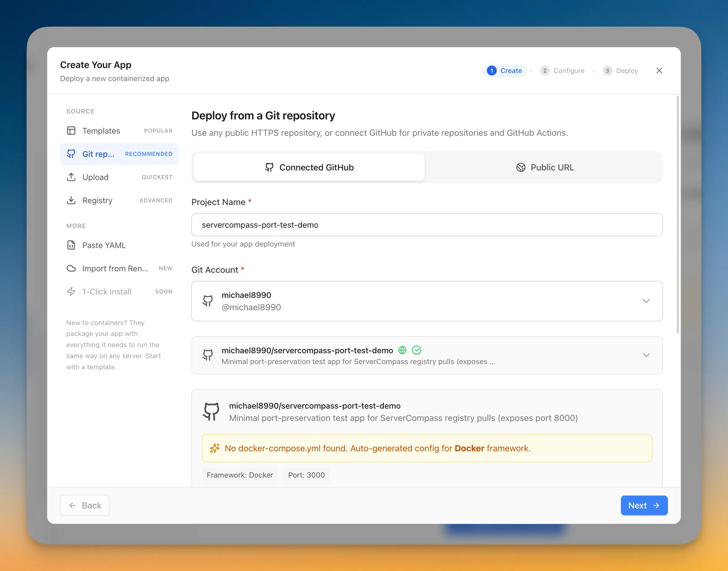This screenshot has width=728, height=571.
Task: Click the MORE section header
Action: coord(76,226)
